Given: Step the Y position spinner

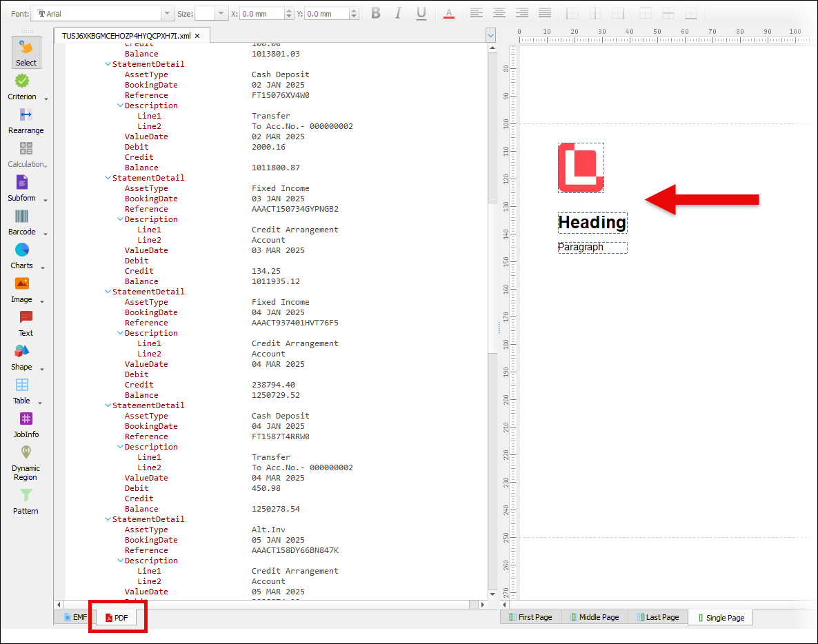Looking at the screenshot, I should (355, 14).
